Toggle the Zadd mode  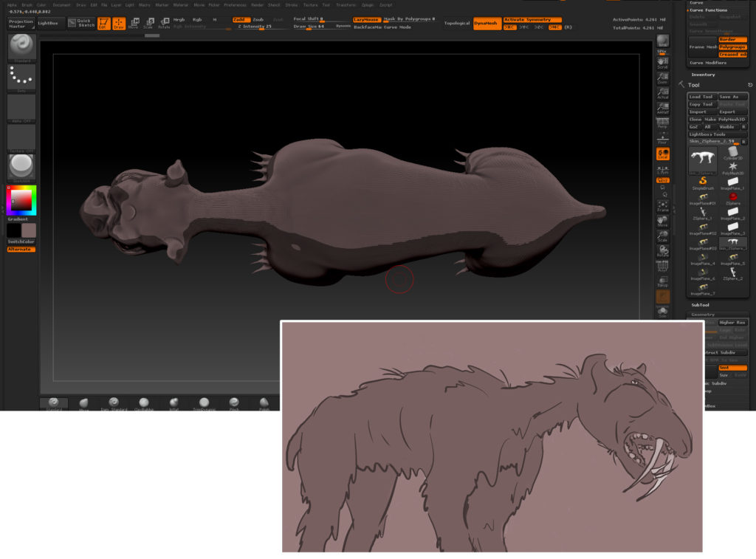tap(239, 19)
